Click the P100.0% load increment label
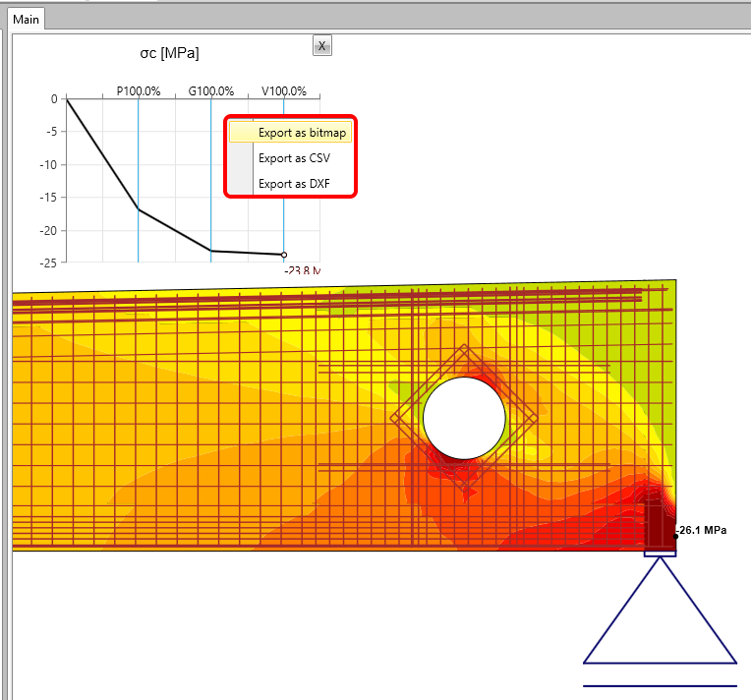 139,90
